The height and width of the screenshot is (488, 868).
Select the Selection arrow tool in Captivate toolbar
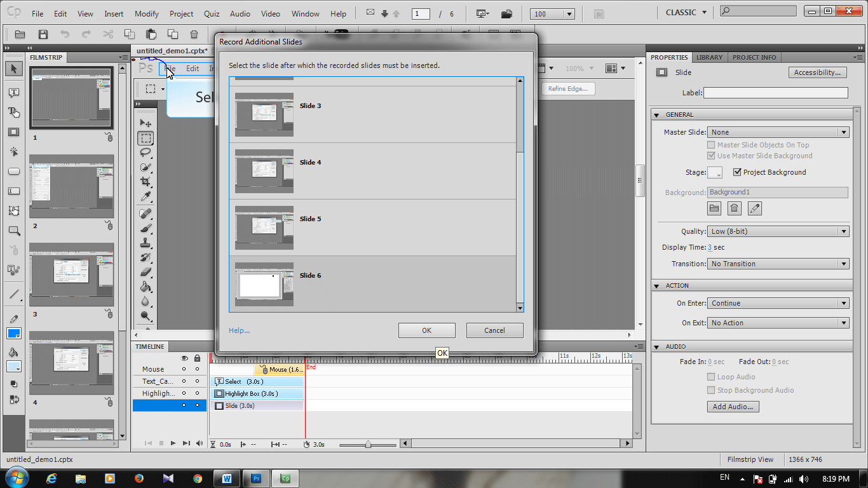pyautogui.click(x=14, y=69)
